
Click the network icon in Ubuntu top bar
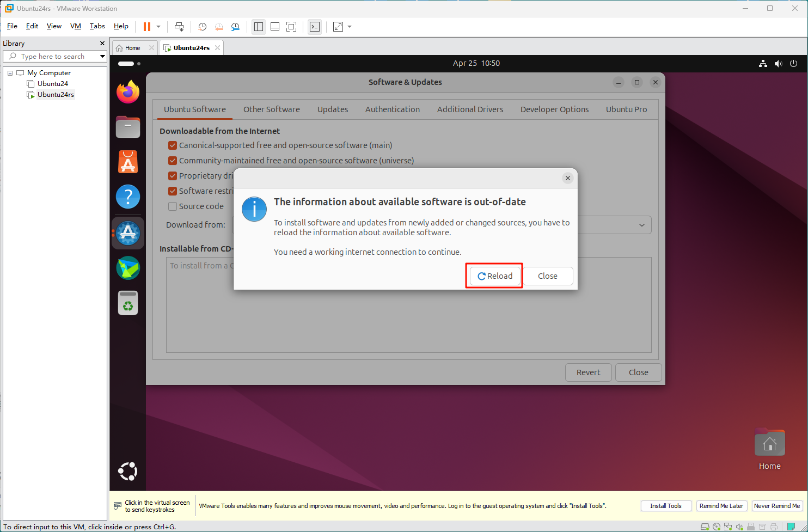[763, 63]
